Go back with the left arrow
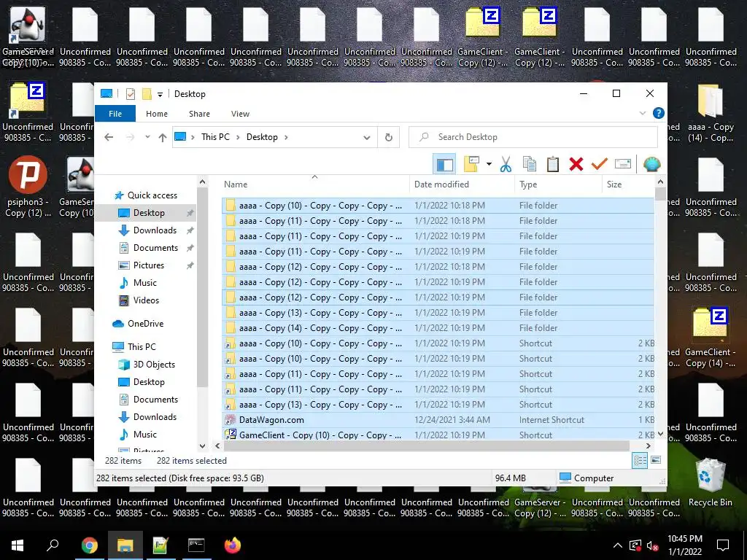The height and width of the screenshot is (560, 747). 109,137
